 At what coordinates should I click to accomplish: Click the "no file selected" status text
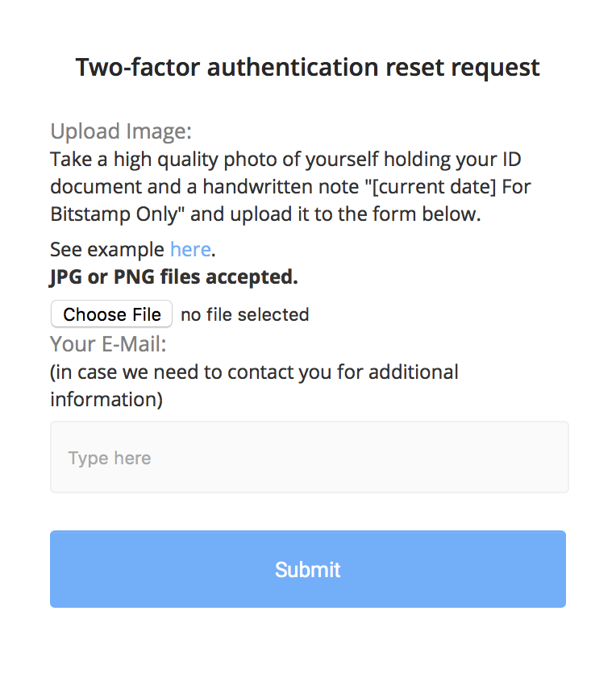pyautogui.click(x=244, y=314)
